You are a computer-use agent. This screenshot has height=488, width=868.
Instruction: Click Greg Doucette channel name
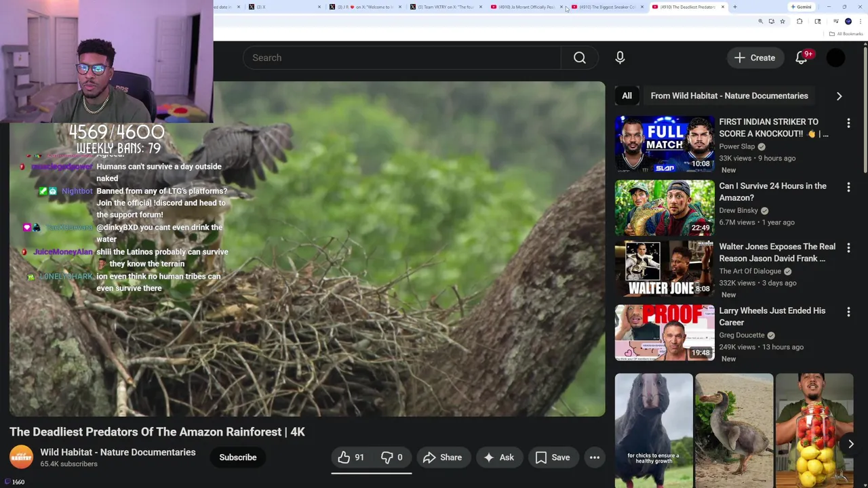pos(742,335)
